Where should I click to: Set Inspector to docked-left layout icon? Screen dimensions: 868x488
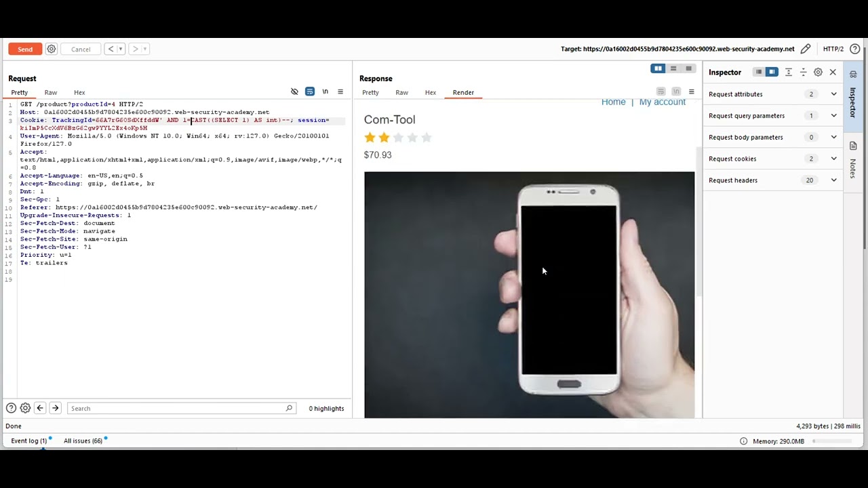coord(759,72)
